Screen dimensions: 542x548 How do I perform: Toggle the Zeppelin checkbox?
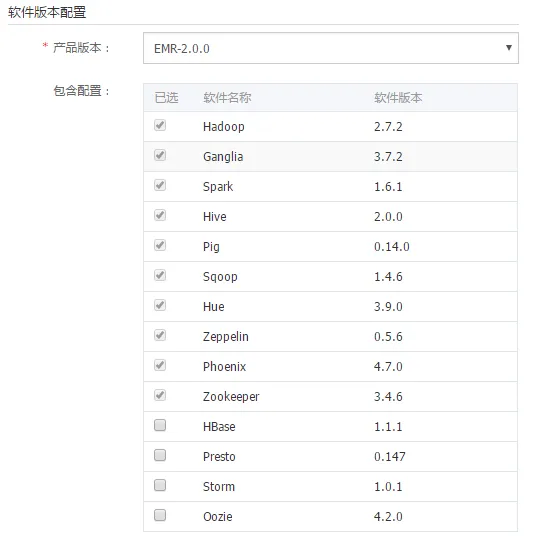160,336
